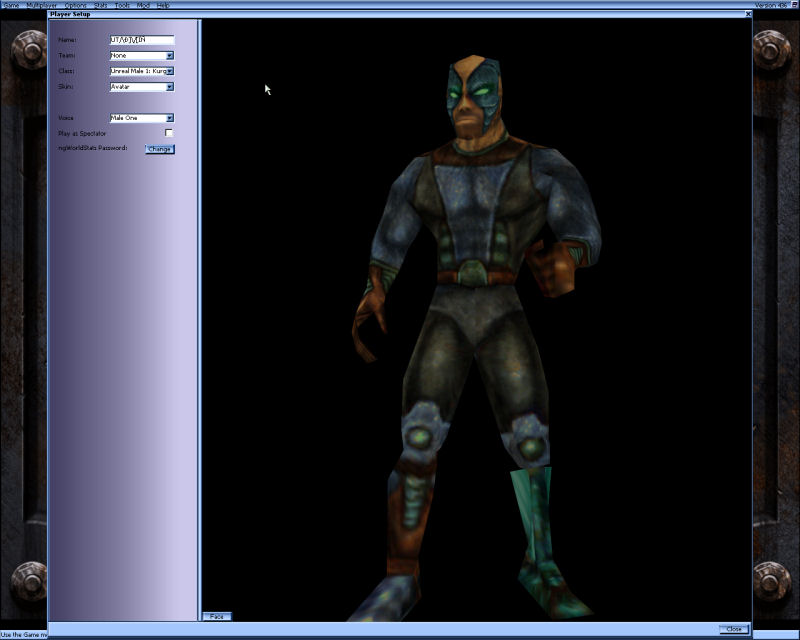
Task: Click Close to dismiss Player Setup
Action: [735, 628]
